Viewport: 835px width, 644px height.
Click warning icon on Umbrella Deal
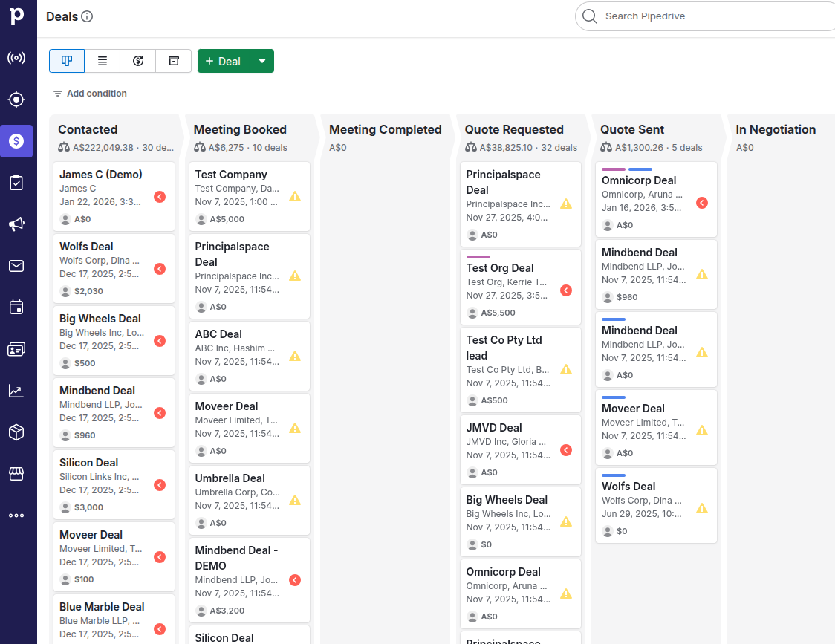point(295,500)
